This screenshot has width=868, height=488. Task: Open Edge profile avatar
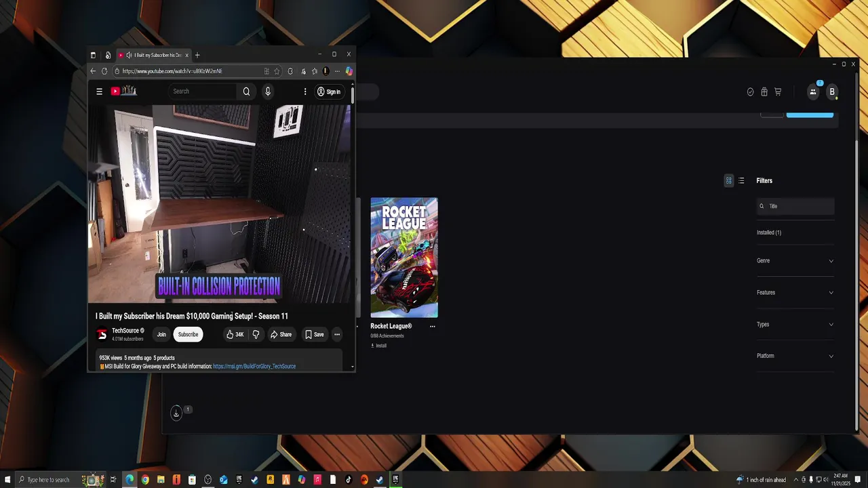point(326,71)
